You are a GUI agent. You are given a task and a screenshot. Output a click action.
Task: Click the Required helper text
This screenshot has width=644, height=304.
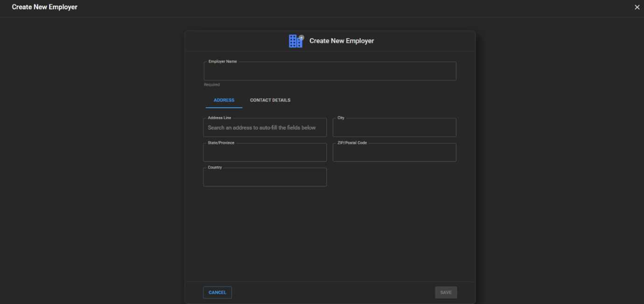point(212,85)
